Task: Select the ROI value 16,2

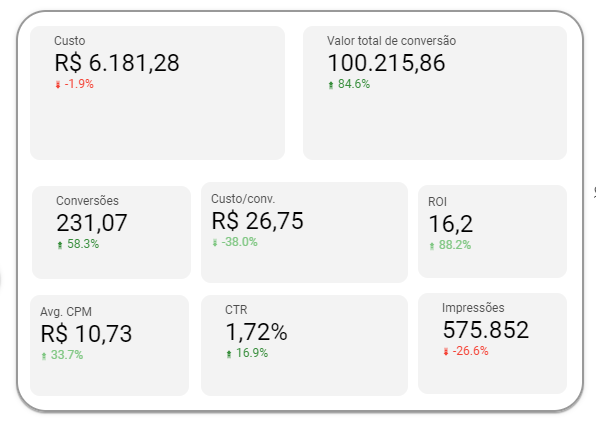Action: click(x=451, y=224)
